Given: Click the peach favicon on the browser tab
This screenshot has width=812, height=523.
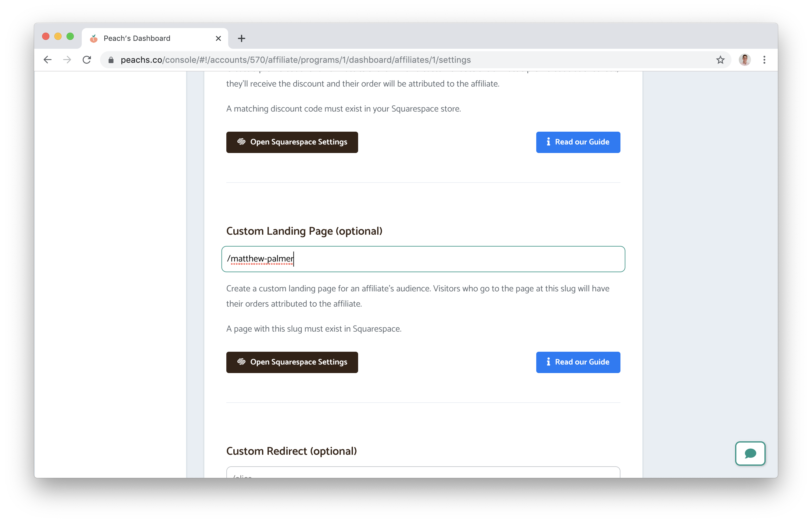Looking at the screenshot, I should pyautogui.click(x=94, y=38).
